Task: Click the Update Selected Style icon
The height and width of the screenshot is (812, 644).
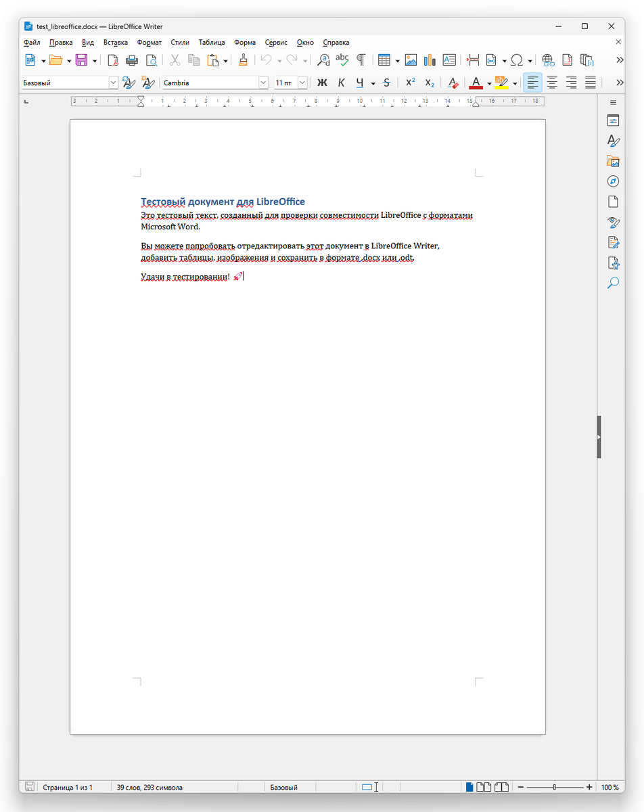Action: coord(129,83)
